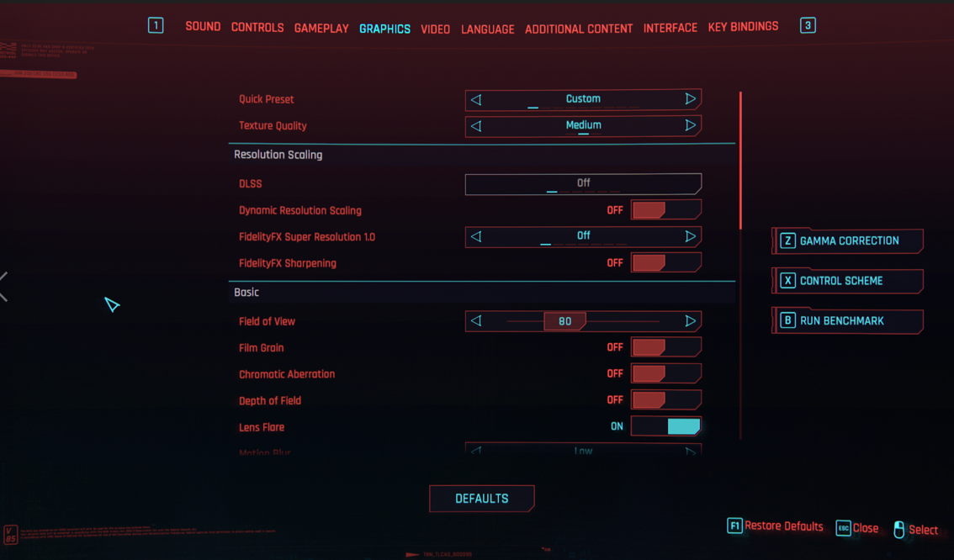This screenshot has height=560, width=954.
Task: Open the Video settings tab
Action: click(x=435, y=29)
